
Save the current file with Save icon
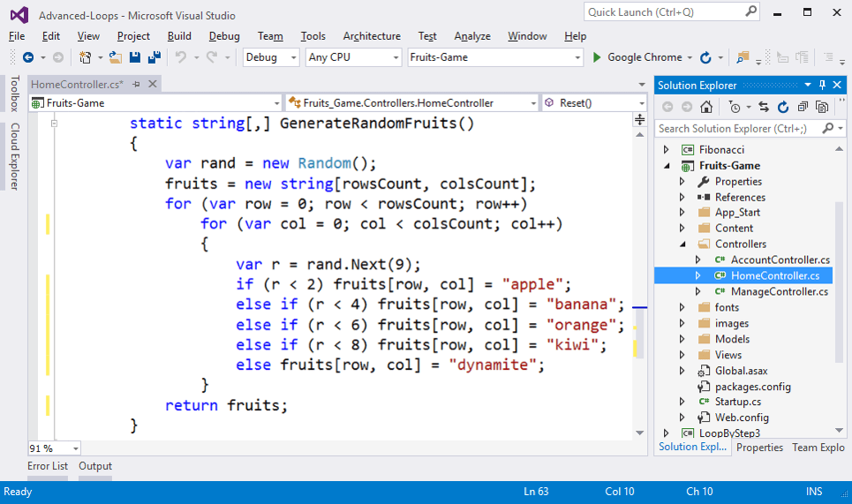[135, 57]
